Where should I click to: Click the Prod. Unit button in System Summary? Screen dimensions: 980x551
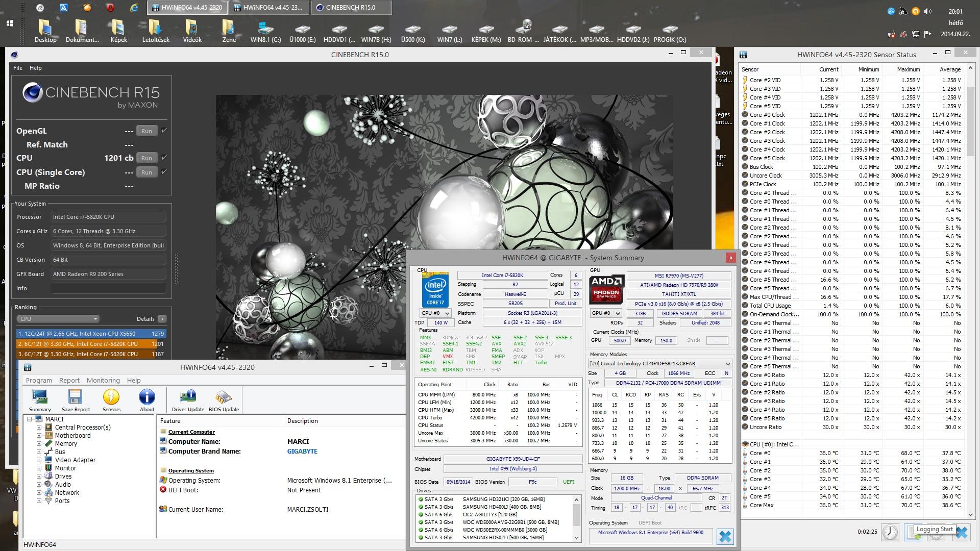(566, 304)
